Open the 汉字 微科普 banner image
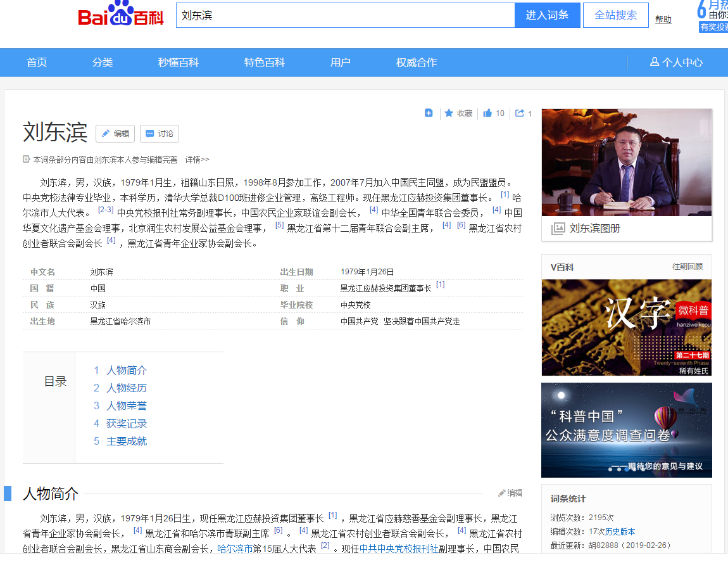728x567 pixels. click(x=627, y=328)
